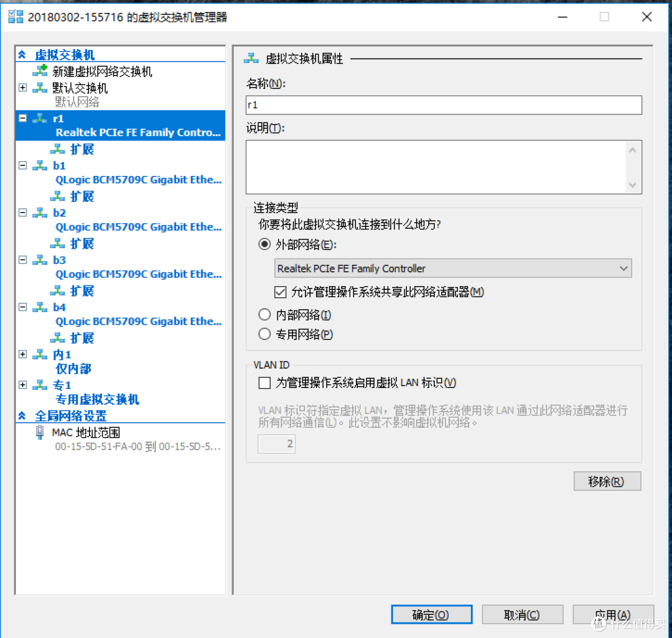Screen dimensions: 672x638
Task: Uncheck 允许管理操作系统共享此网络适配器 checkbox
Action: point(280,292)
